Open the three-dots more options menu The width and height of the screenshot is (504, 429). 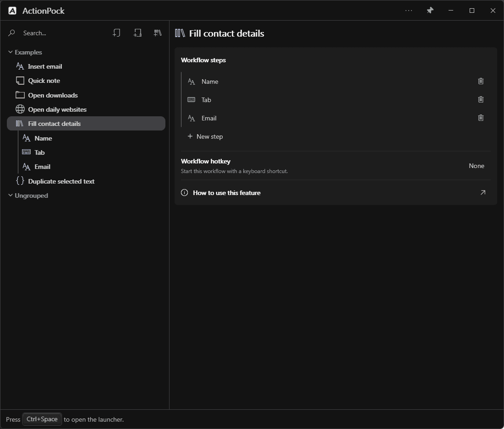click(x=409, y=11)
